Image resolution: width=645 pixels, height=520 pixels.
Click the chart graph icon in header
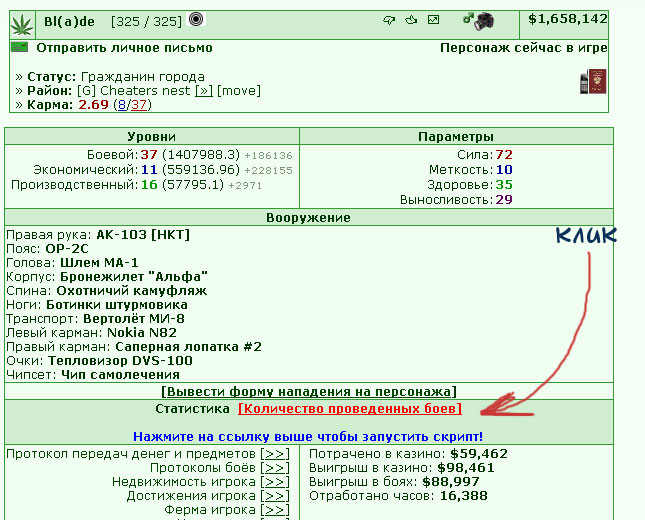[434, 19]
